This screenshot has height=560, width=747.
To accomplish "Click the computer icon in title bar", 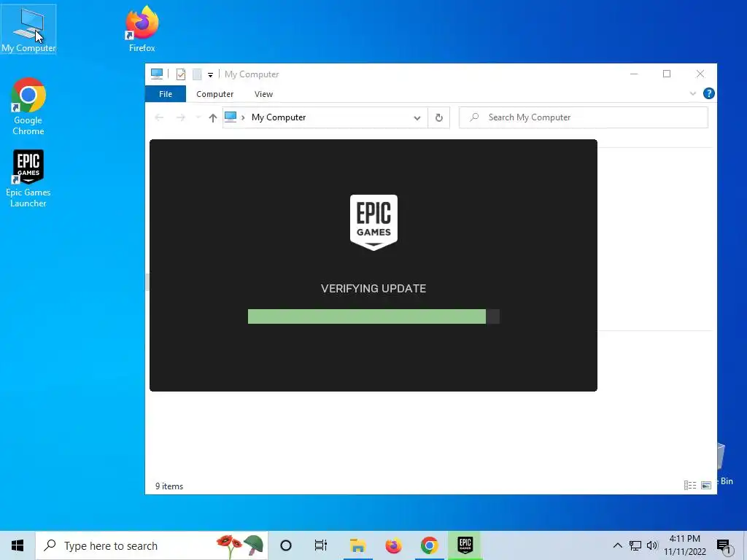I will point(157,74).
